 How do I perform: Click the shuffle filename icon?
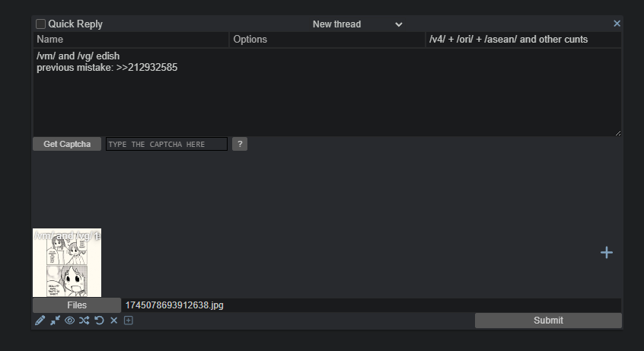click(x=84, y=321)
